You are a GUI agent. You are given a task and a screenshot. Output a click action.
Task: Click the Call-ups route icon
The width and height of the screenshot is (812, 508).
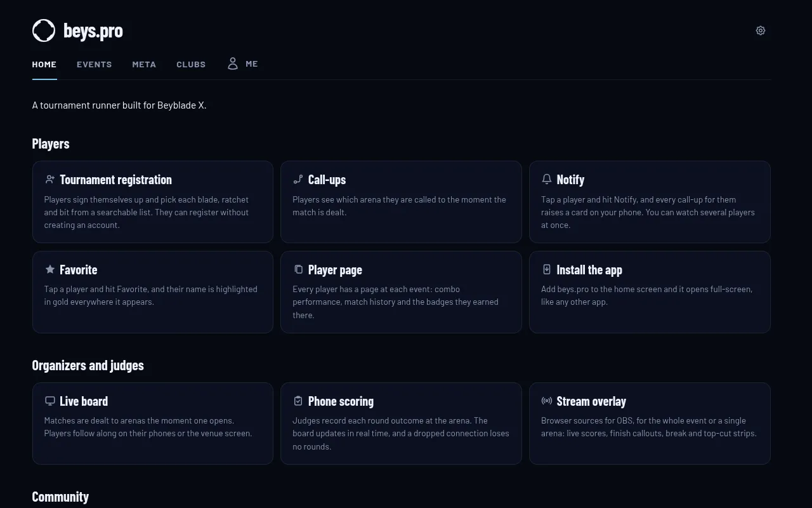click(x=298, y=180)
